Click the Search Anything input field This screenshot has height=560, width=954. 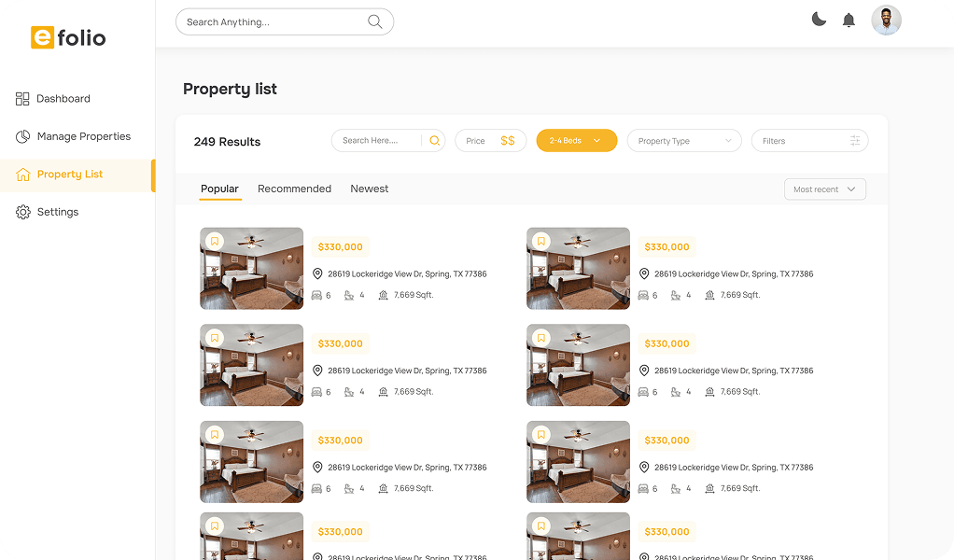click(271, 21)
